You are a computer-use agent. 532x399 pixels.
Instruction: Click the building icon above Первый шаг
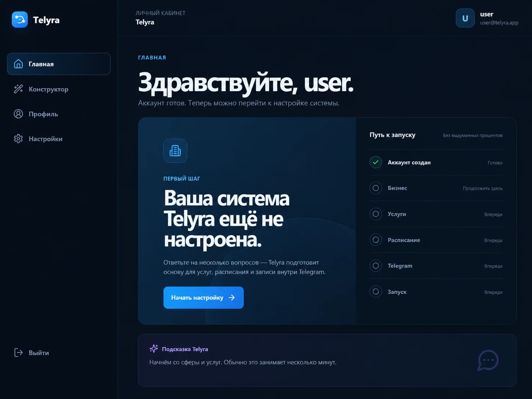click(175, 151)
